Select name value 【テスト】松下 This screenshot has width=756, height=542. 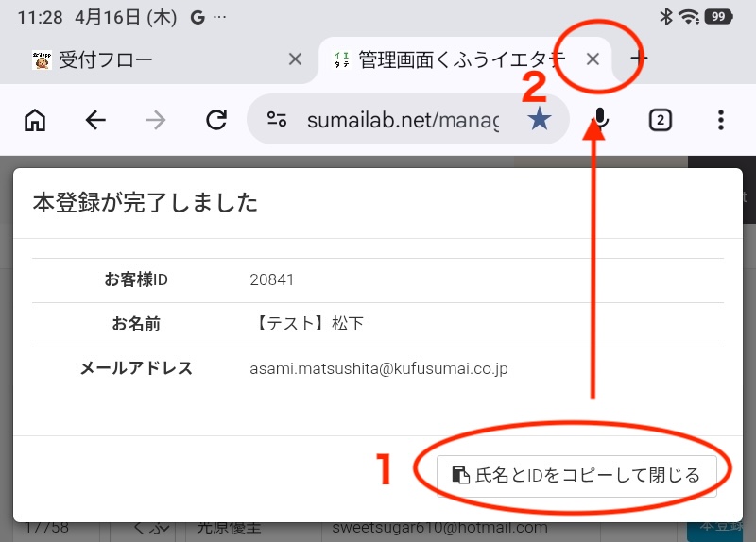click(307, 323)
